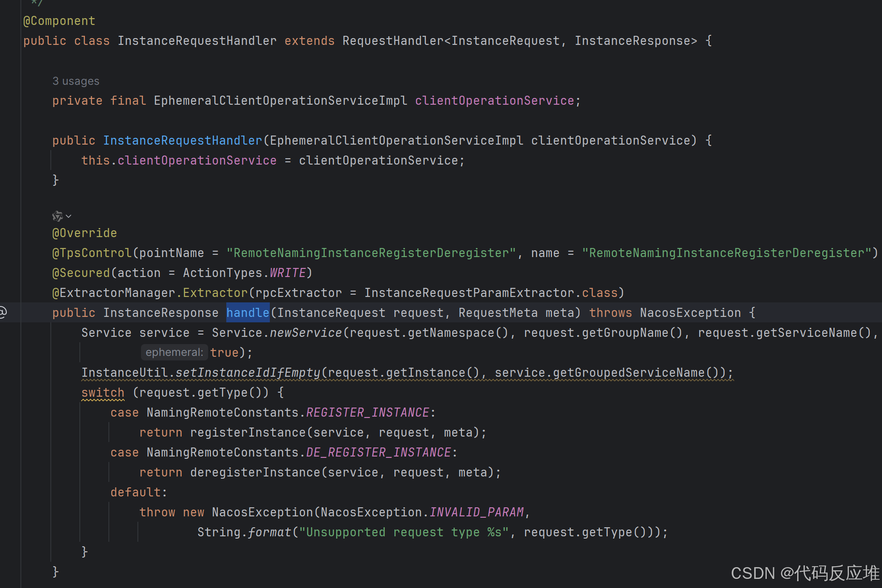Click the underlined switch keyword

pyautogui.click(x=103, y=393)
